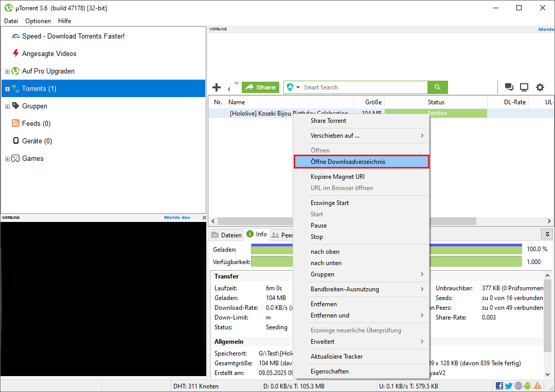The image size is (555, 392).
Task: Select Speed - Download Torrents Faster
Action: [x=73, y=36]
